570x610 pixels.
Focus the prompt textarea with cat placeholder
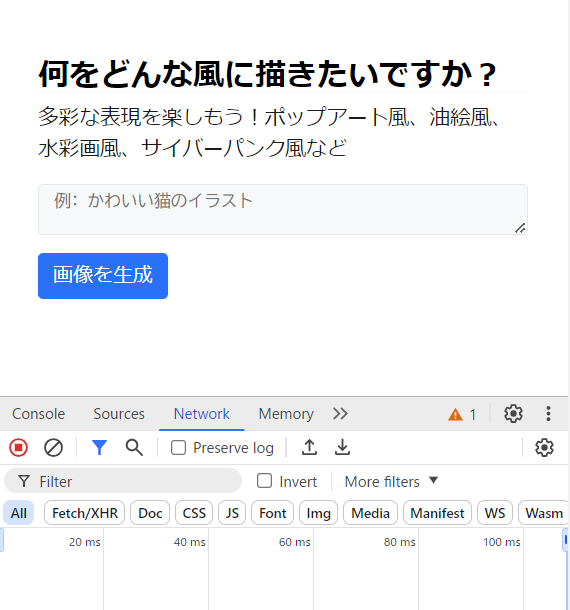283,210
